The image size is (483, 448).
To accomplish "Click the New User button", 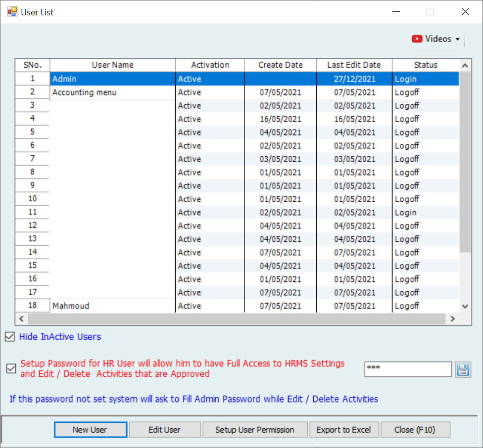I will coord(90,430).
